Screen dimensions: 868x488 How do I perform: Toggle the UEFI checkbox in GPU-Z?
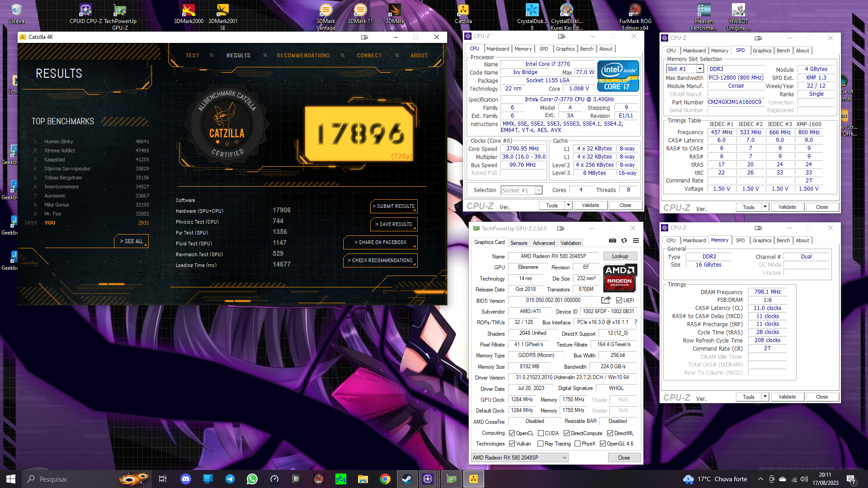(619, 300)
